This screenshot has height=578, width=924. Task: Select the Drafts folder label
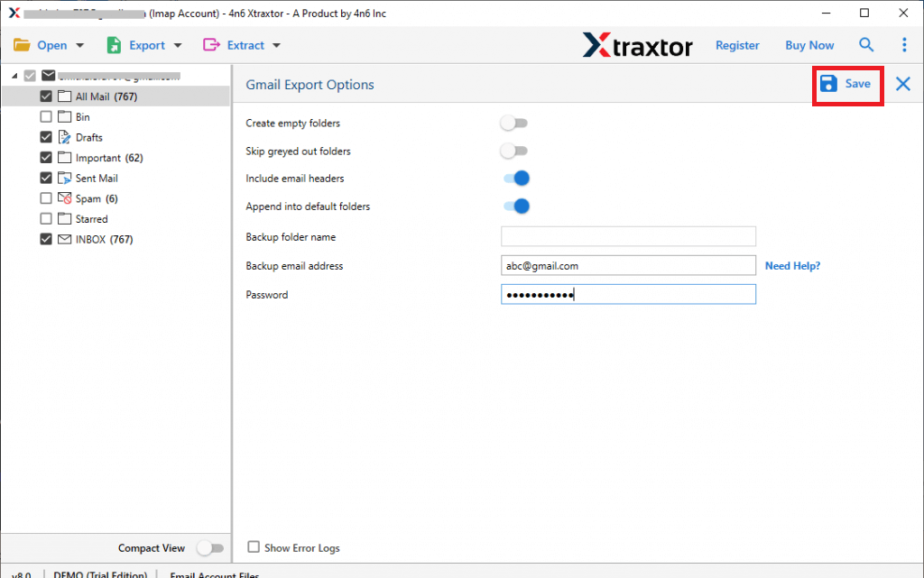coord(89,137)
